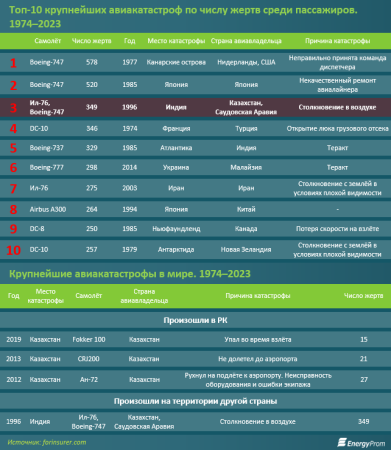Click the 'Страна авиавладельца' header in lower table
Image resolution: width=391 pixels, height=450 pixels.
[144, 296]
